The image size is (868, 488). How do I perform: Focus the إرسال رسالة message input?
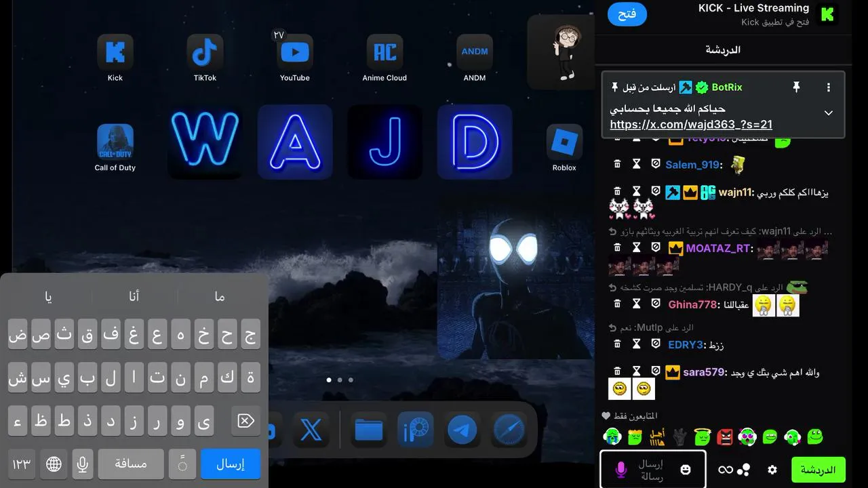click(653, 469)
